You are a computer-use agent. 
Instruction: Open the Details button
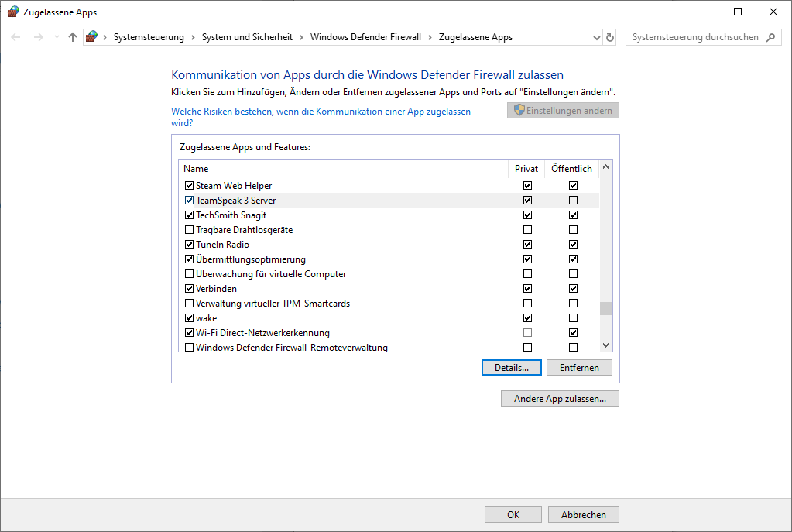pyautogui.click(x=511, y=368)
